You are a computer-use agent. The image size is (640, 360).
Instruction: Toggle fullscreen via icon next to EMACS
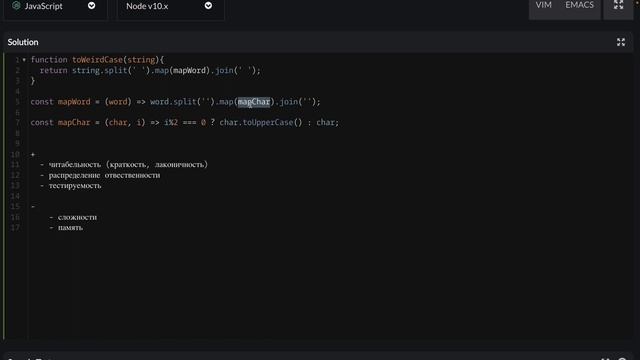coord(618,5)
